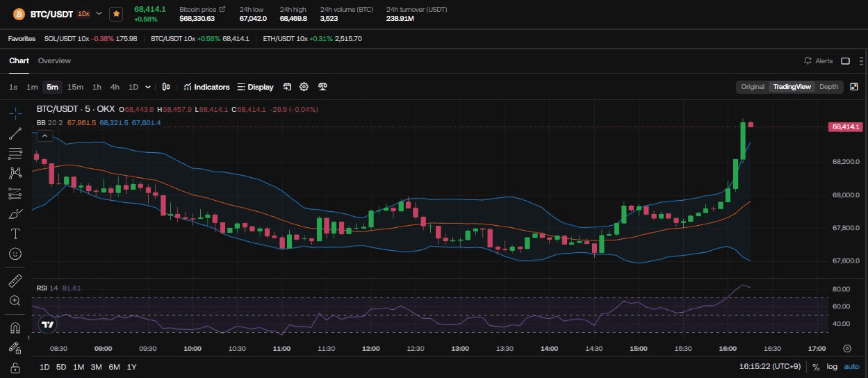Screen dimensions: 868x378
Task: Click the Bitcoin coin logo
Action: (x=19, y=13)
